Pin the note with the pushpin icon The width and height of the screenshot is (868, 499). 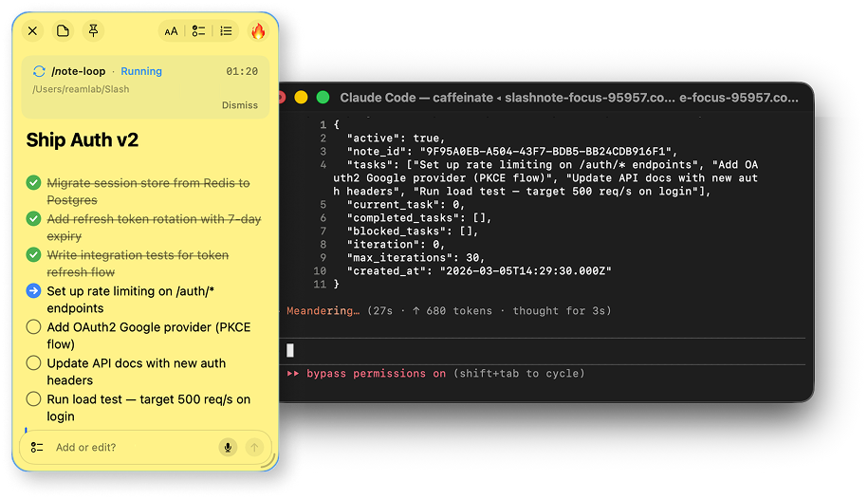(94, 31)
